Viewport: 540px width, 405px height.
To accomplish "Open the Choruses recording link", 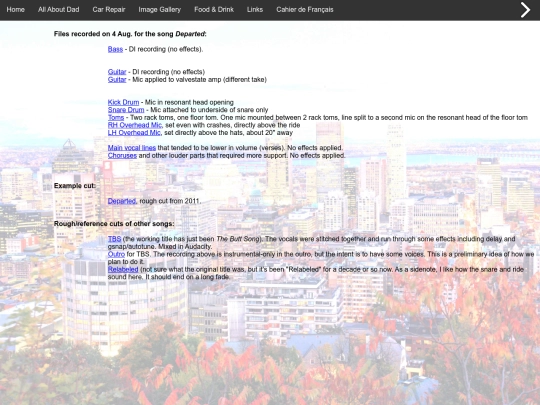I will coord(122,155).
